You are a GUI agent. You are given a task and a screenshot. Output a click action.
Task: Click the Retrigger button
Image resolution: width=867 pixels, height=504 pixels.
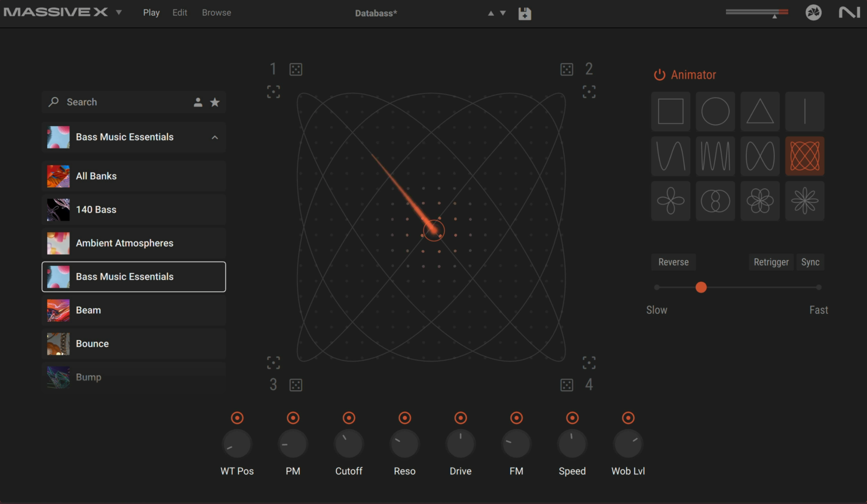coord(771,262)
